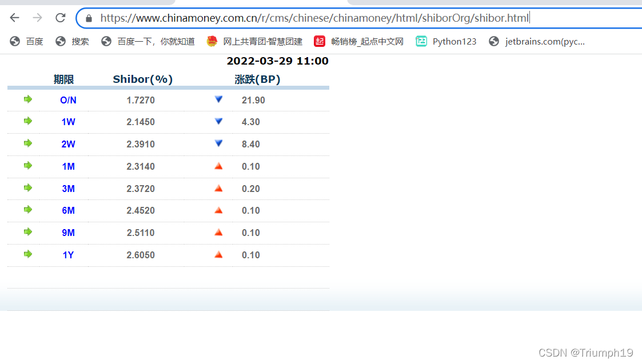Open the 网上共青团·智慧团建 bookmark

254,41
